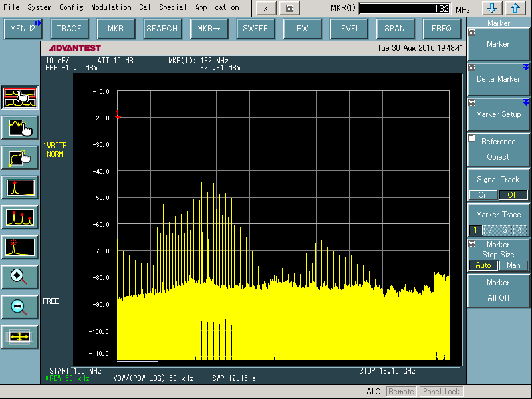Activate the multi-peak marker icon

coord(20,217)
